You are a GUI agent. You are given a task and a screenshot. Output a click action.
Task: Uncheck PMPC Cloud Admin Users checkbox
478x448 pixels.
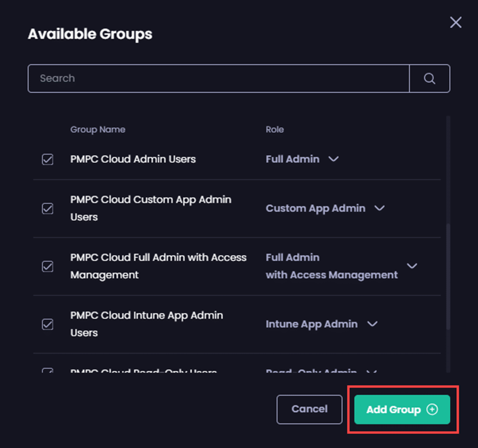pyautogui.click(x=48, y=159)
